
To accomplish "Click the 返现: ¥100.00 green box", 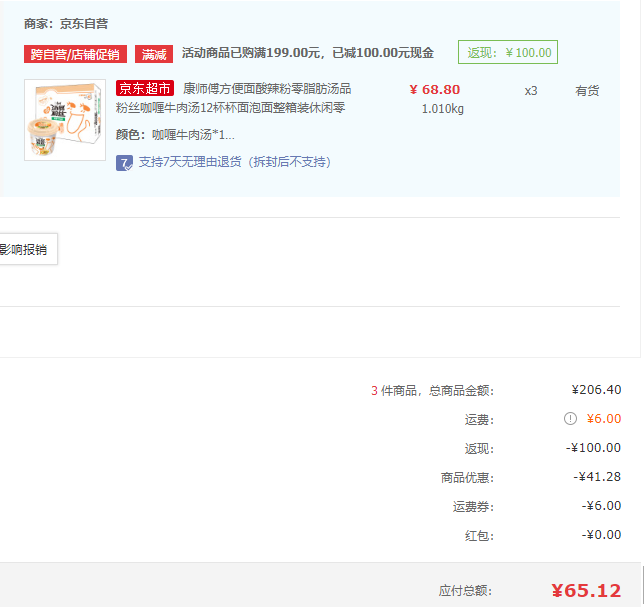I will (508, 52).
